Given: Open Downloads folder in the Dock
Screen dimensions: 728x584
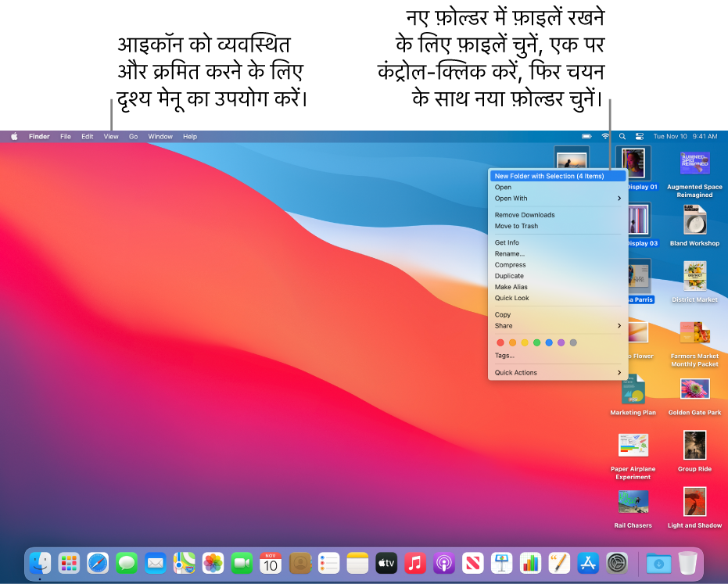Looking at the screenshot, I should click(658, 564).
